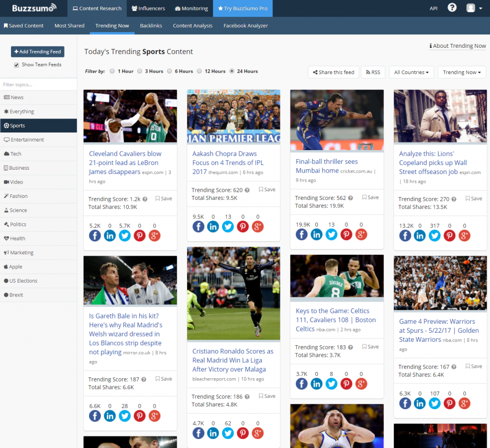Open the IPL trophy team thumbnail

[234, 116]
